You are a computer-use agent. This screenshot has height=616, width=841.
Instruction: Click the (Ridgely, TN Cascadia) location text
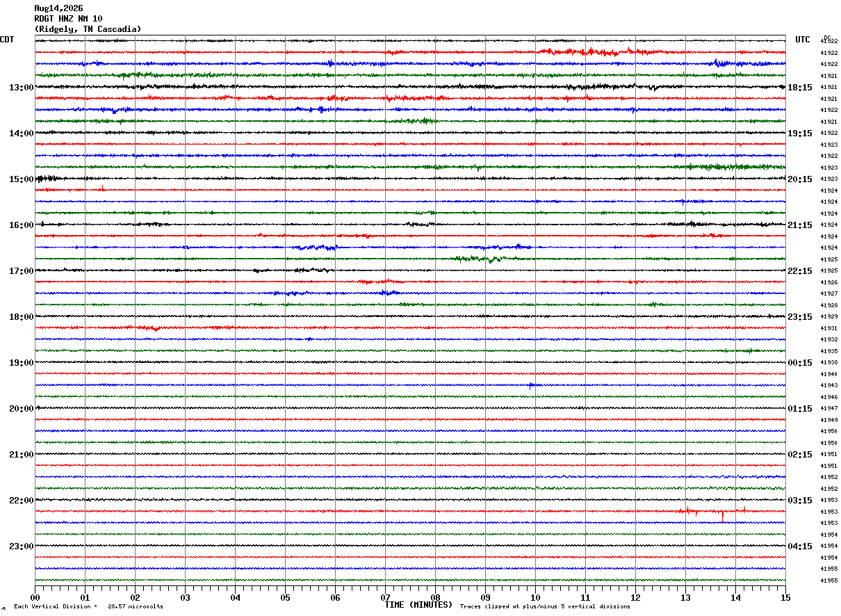click(x=88, y=29)
